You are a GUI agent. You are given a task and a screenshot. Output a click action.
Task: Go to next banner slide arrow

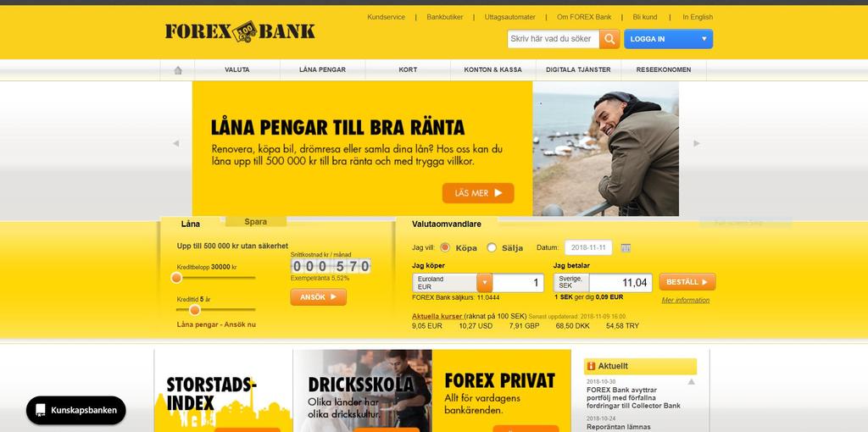[x=697, y=143]
